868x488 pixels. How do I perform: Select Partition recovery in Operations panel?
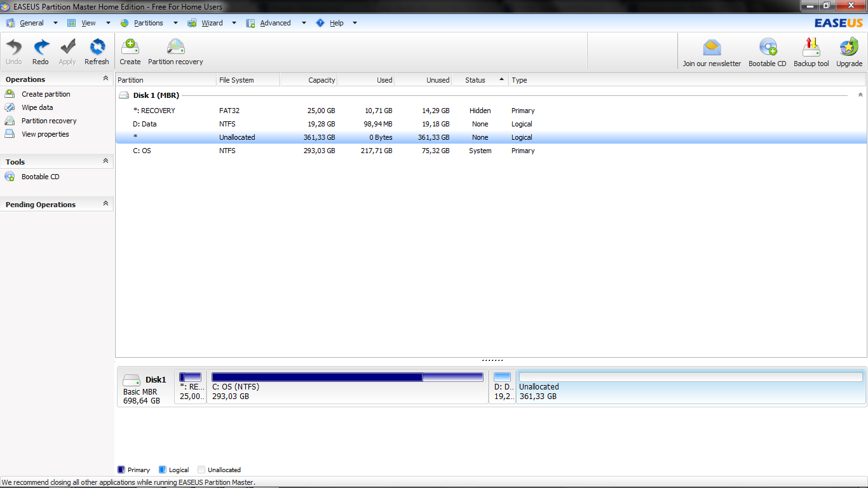(49, 121)
